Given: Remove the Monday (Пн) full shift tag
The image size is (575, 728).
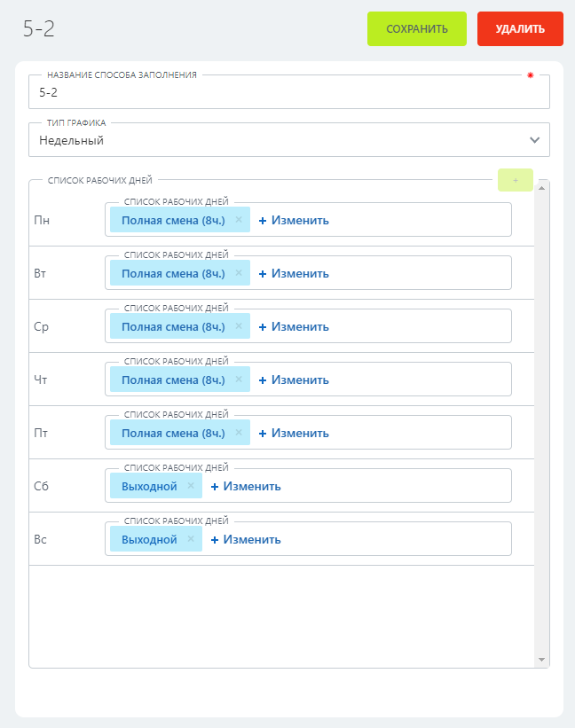Looking at the screenshot, I should (x=239, y=220).
